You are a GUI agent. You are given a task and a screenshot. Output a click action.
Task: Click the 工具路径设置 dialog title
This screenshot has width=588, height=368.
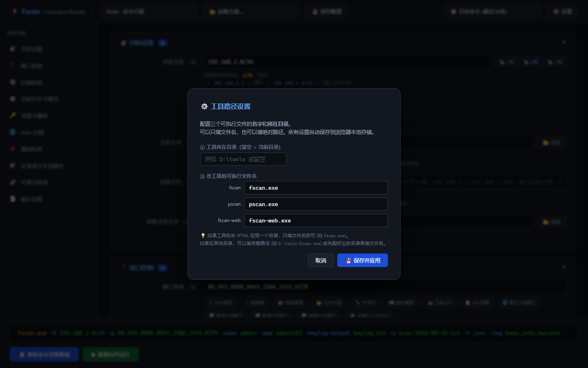[230, 106]
